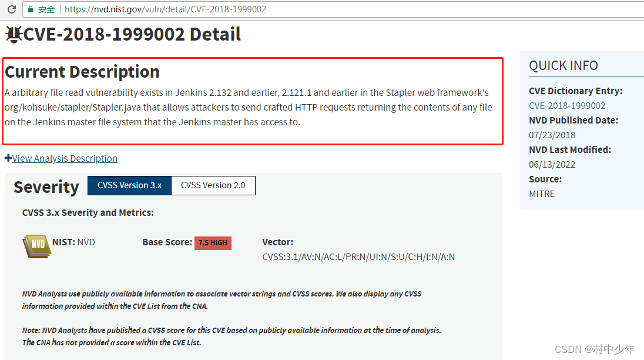Click the Severity section heading
644x360 pixels.
[x=46, y=187]
